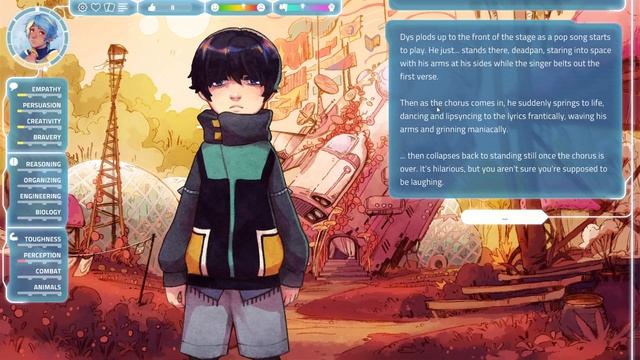Click the dialogue box about Dys
The image size is (640, 360).
point(505,109)
